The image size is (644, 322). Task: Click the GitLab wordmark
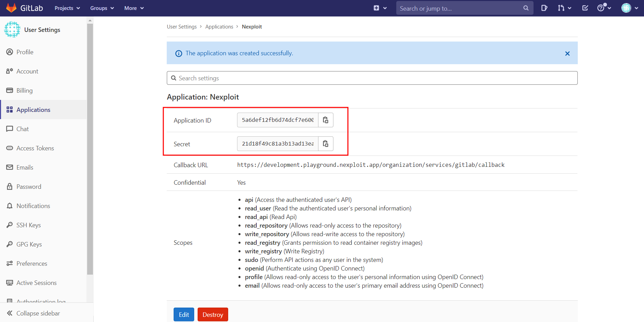pyautogui.click(x=32, y=8)
